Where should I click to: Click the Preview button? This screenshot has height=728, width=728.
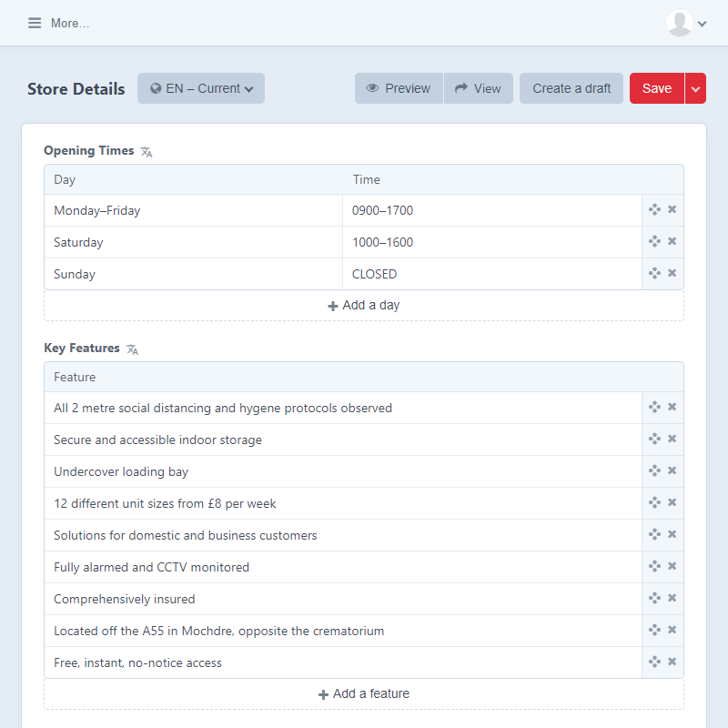point(399,88)
